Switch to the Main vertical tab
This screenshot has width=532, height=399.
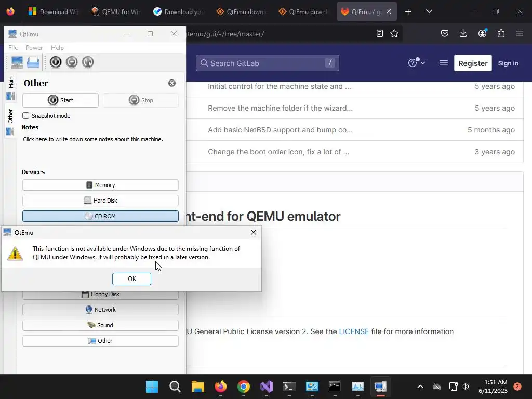pos(11,88)
